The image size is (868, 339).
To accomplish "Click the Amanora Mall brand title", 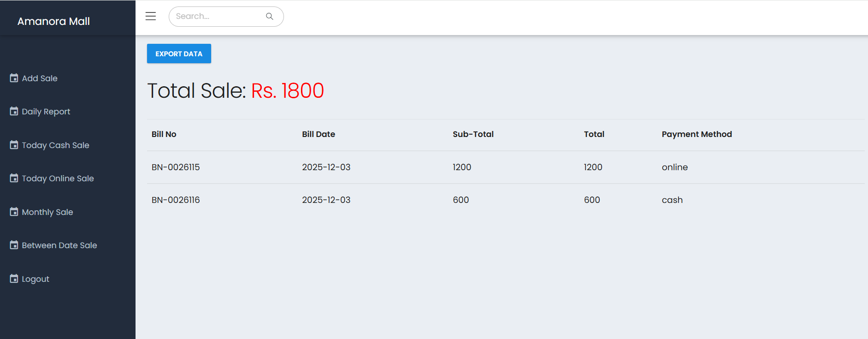I will 53,21.
